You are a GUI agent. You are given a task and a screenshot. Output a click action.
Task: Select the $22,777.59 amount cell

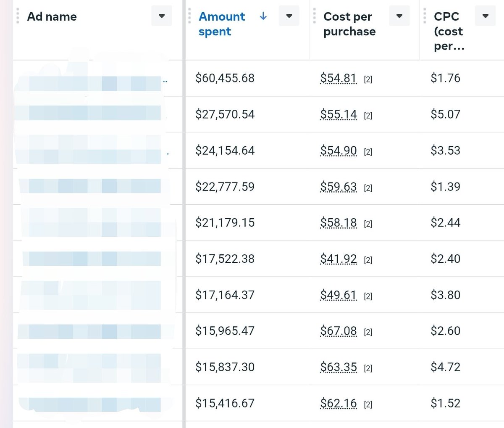[x=225, y=187]
